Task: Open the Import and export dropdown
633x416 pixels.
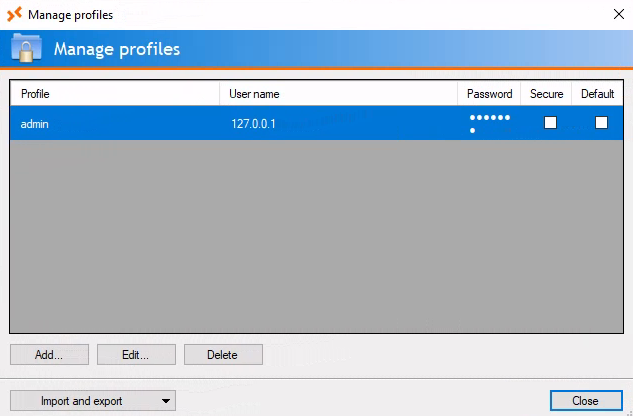Action: 93,401
